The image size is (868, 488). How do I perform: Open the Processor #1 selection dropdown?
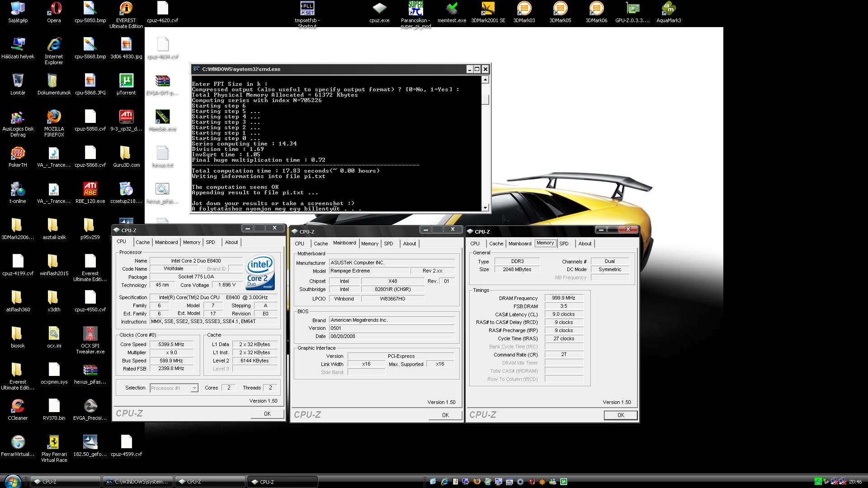coord(174,388)
